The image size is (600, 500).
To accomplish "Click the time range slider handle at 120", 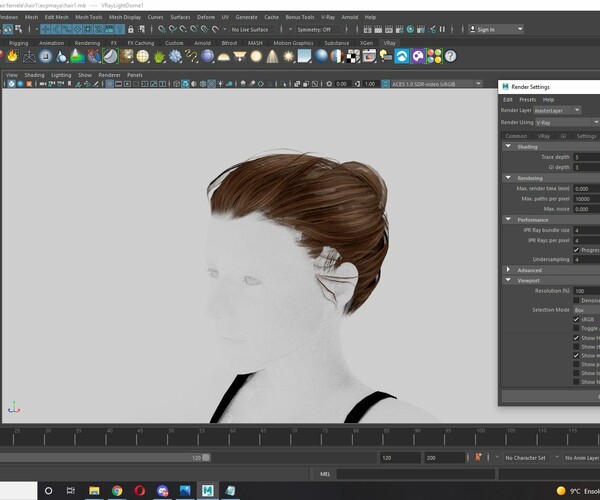I will (x=206, y=458).
